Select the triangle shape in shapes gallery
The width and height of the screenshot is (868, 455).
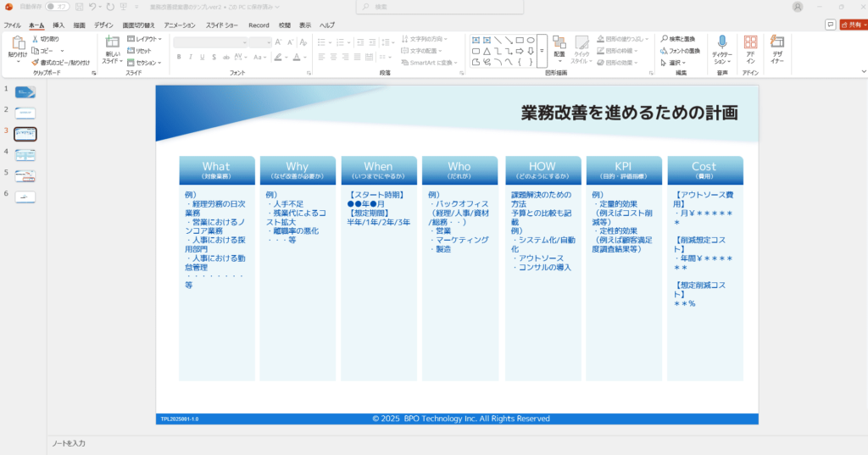pyautogui.click(x=487, y=51)
